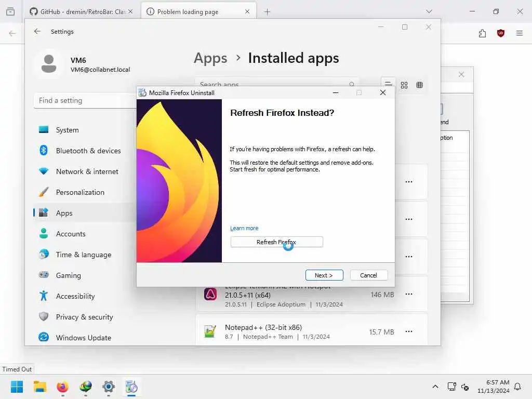The image size is (532, 399).
Task: Open System settings category
Action: (85, 130)
